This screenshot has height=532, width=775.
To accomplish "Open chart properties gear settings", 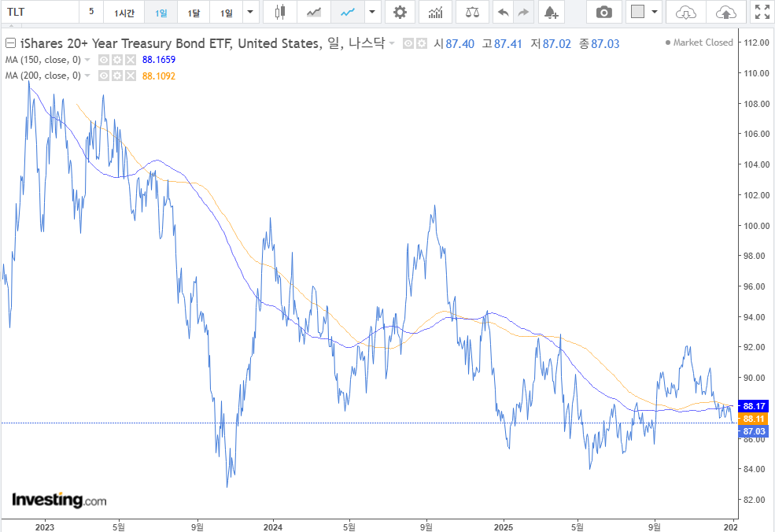I will [400, 12].
